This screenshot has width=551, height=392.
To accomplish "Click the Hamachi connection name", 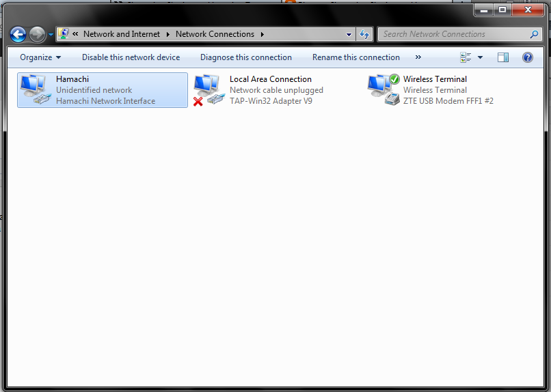I will [x=72, y=79].
